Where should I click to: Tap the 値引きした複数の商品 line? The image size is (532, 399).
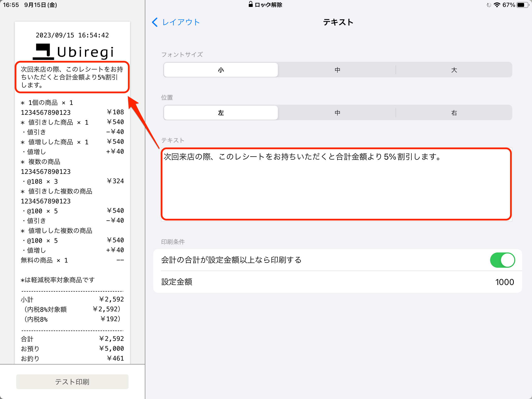click(x=57, y=191)
